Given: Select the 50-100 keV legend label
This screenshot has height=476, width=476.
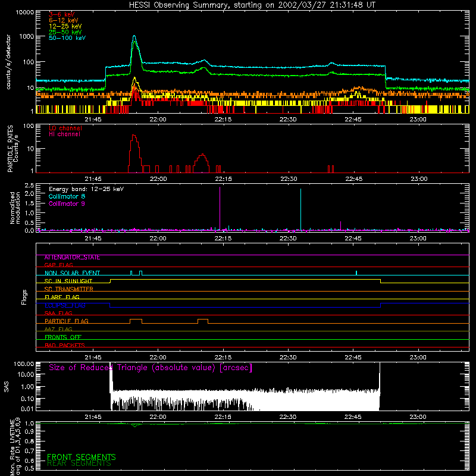Looking at the screenshot, I should 67,38.
